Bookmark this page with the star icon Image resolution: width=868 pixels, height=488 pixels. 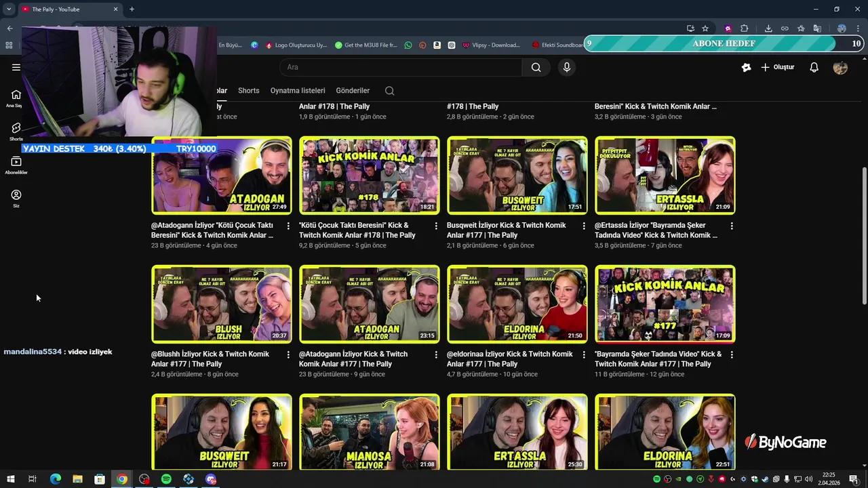[x=705, y=28]
